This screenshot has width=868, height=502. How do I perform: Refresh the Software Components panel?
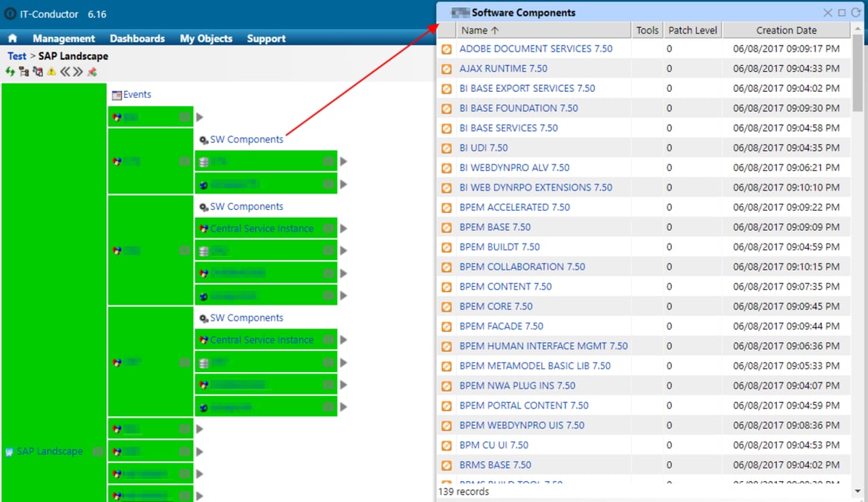pos(856,12)
